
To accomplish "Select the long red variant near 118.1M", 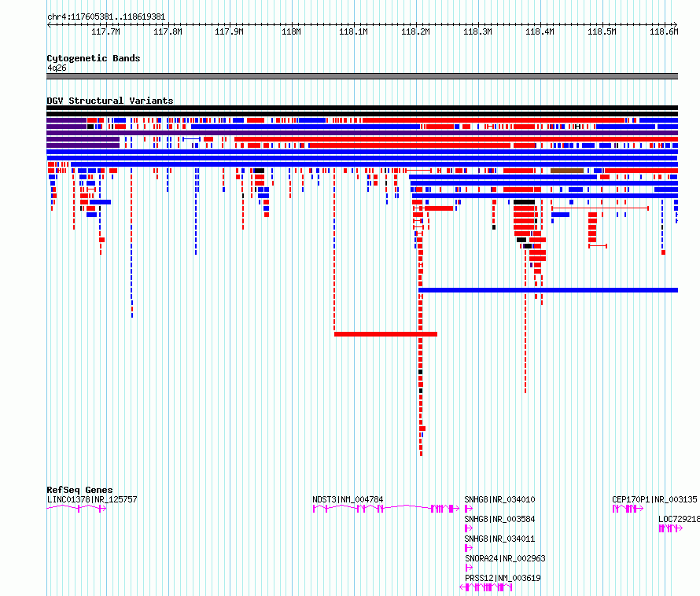I will 385,334.
